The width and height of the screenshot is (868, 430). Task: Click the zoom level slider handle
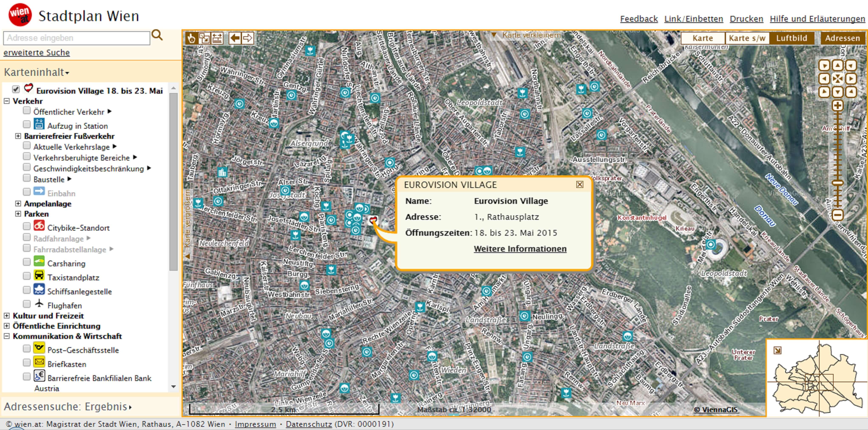tap(838, 183)
